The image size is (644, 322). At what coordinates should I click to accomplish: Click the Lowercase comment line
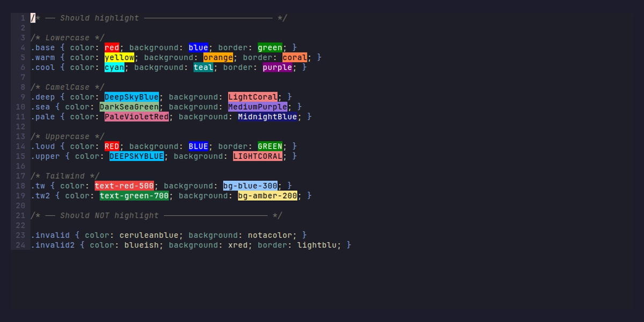click(68, 38)
